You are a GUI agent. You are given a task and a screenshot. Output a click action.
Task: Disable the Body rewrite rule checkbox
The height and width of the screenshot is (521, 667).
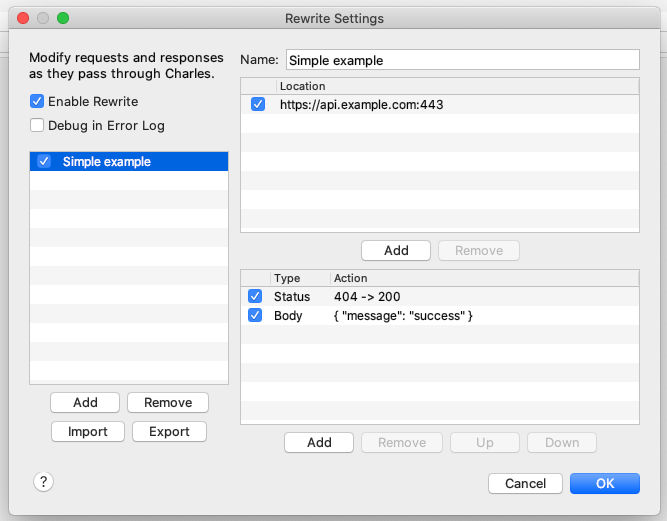[x=255, y=315]
